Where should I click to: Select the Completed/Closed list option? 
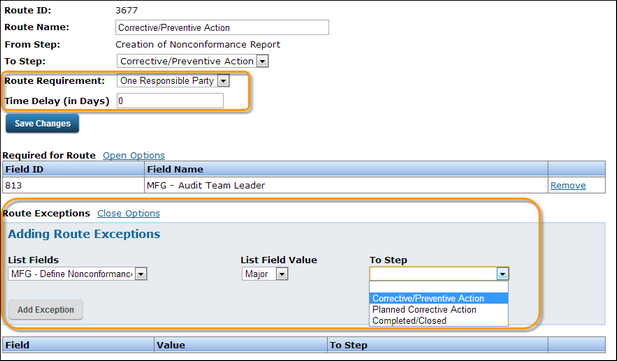(x=439, y=320)
